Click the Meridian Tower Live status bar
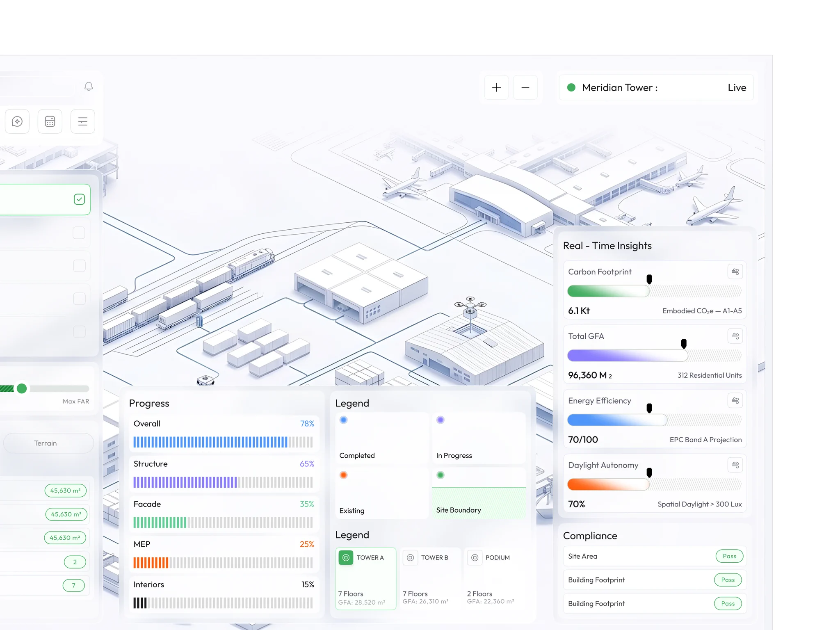This screenshot has width=840, height=630. click(656, 87)
